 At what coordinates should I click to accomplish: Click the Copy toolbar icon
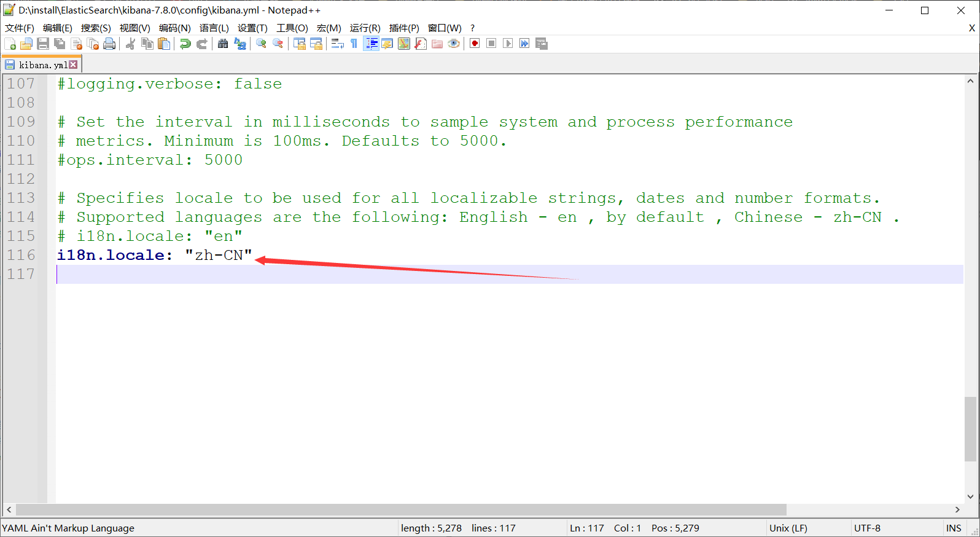[x=147, y=44]
